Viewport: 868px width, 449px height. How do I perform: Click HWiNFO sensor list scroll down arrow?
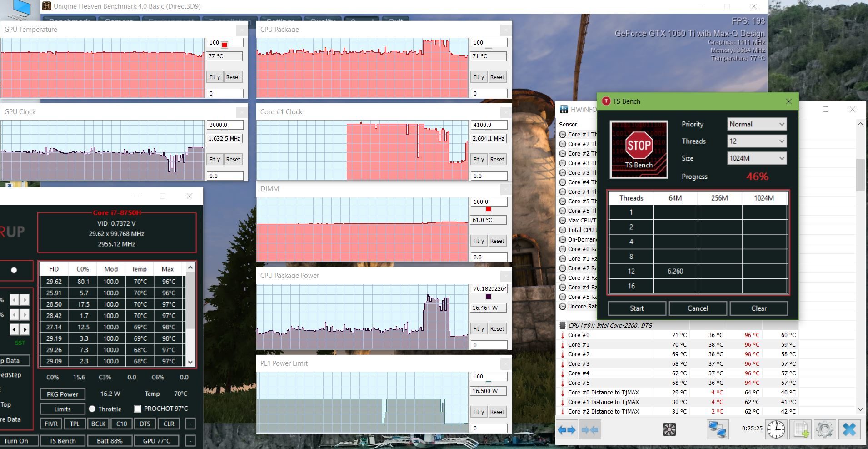860,409
